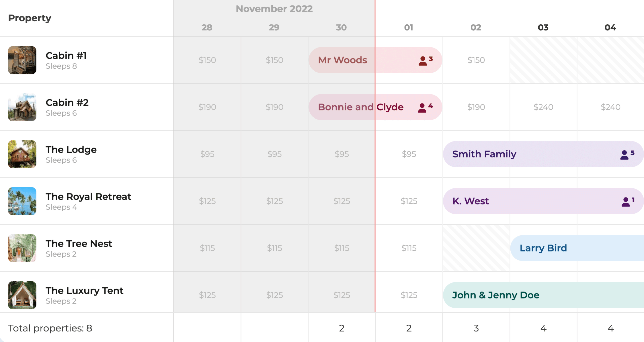Select the date 04 column header
Image resolution: width=644 pixels, height=342 pixels.
click(x=610, y=27)
